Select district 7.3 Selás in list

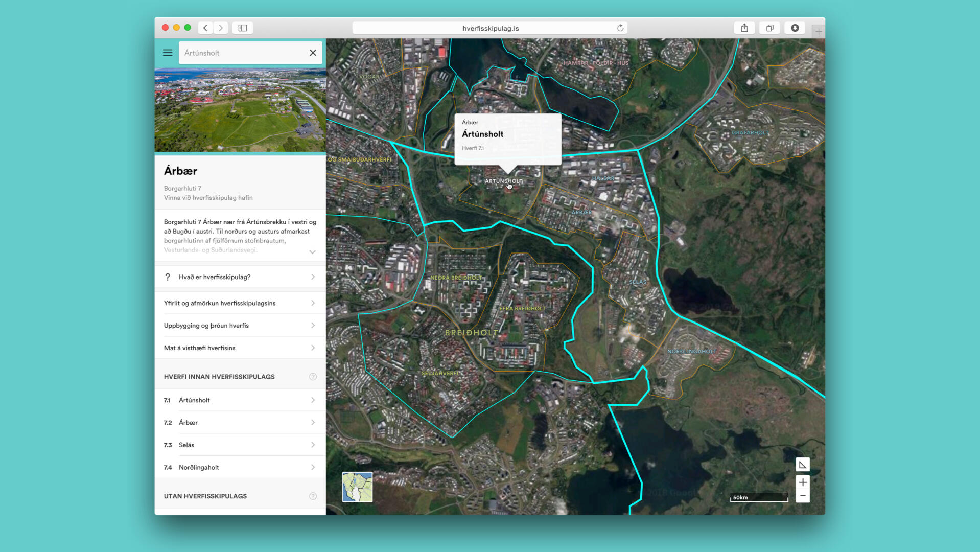(240, 445)
